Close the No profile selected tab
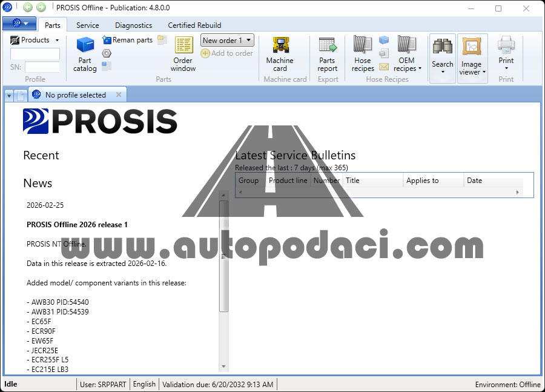The height and width of the screenshot is (392, 545). tap(119, 95)
